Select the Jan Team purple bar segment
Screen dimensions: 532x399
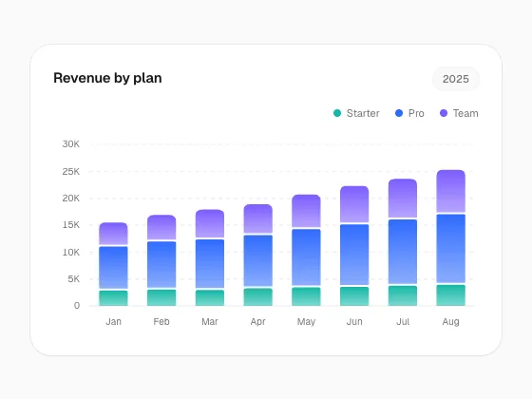pyautogui.click(x=113, y=234)
